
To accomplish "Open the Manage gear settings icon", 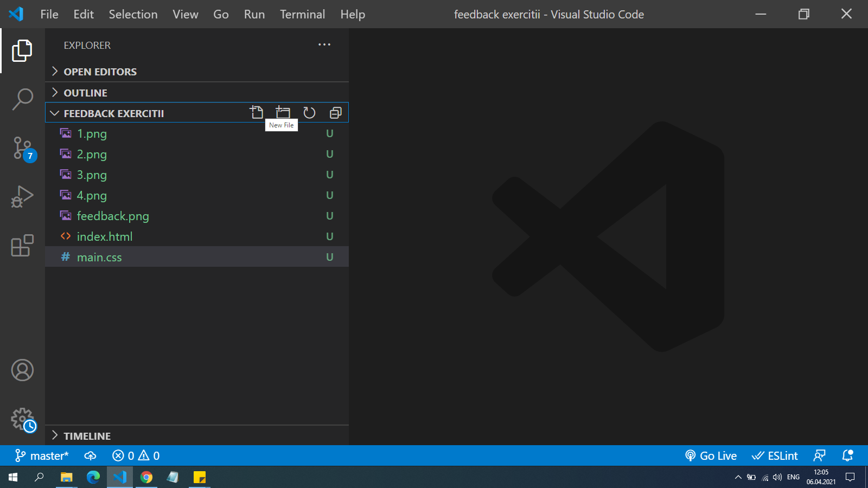I will pyautogui.click(x=22, y=419).
